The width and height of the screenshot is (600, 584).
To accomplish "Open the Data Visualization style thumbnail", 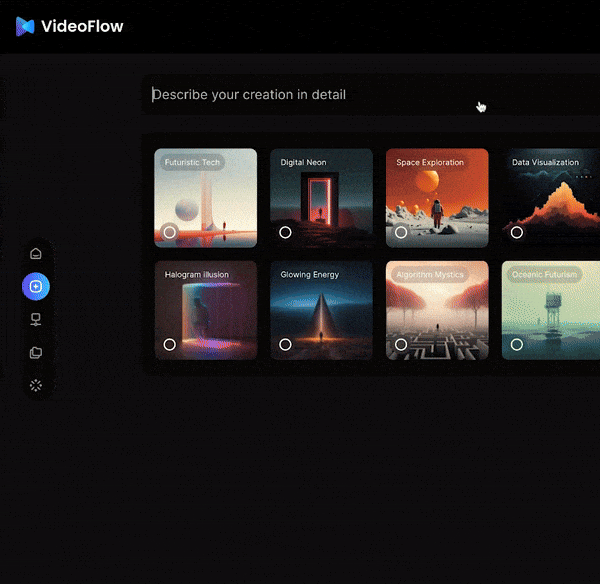I will click(x=551, y=198).
